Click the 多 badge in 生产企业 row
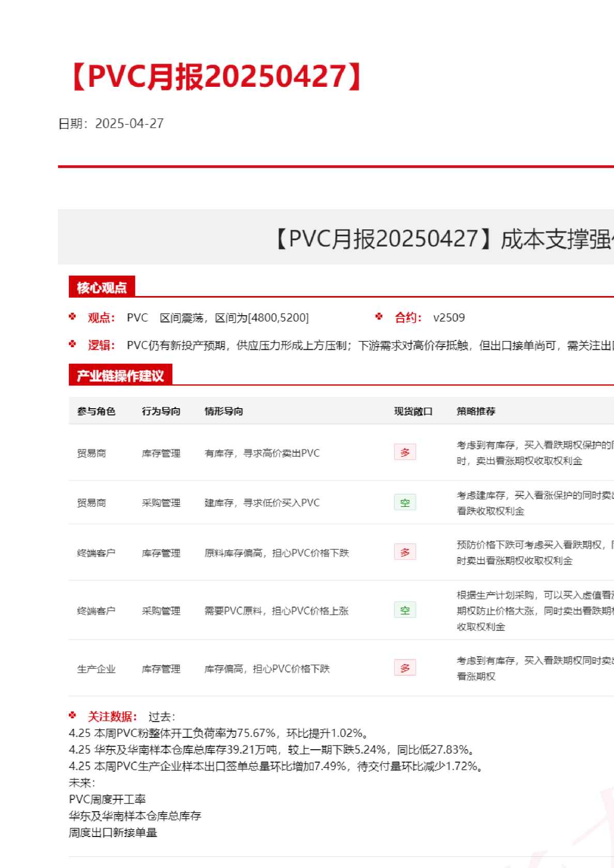This screenshot has height=868, width=614. tap(405, 668)
